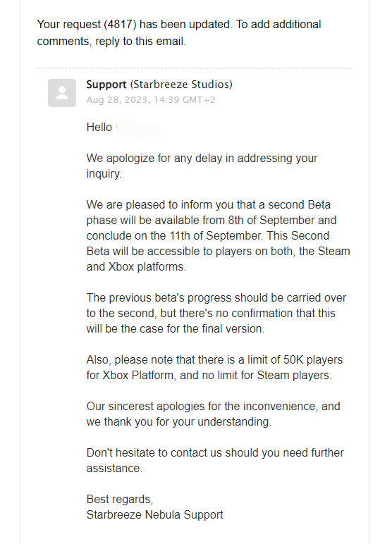Click the dotted divider above the message
Viewport: 392px width, 544px height.
click(195, 68)
